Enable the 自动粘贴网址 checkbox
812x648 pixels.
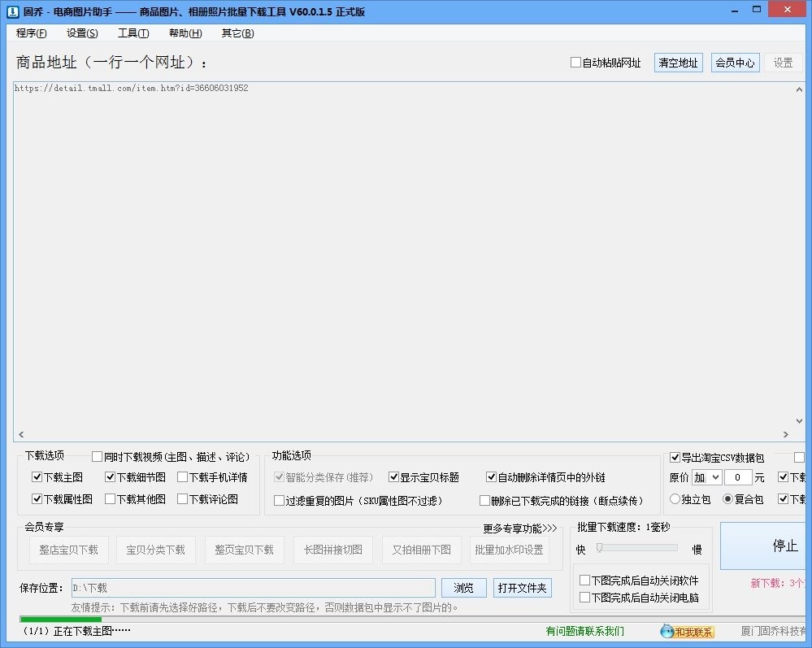pyautogui.click(x=576, y=63)
